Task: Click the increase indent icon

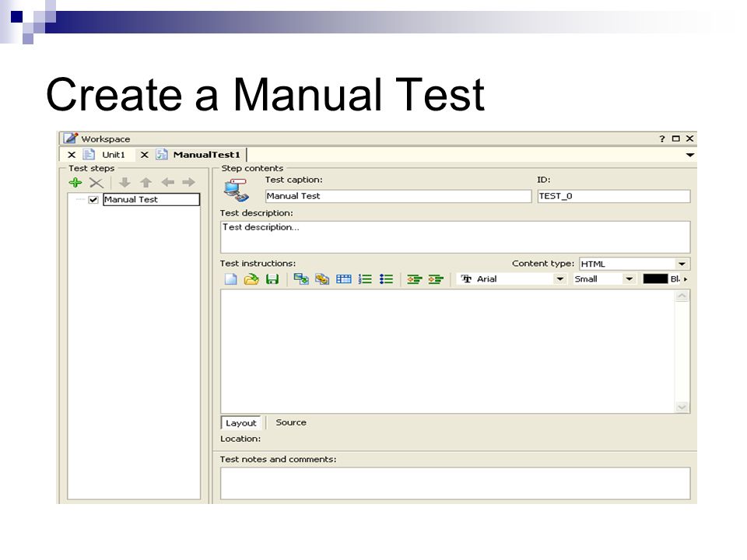Action: pyautogui.click(x=436, y=279)
